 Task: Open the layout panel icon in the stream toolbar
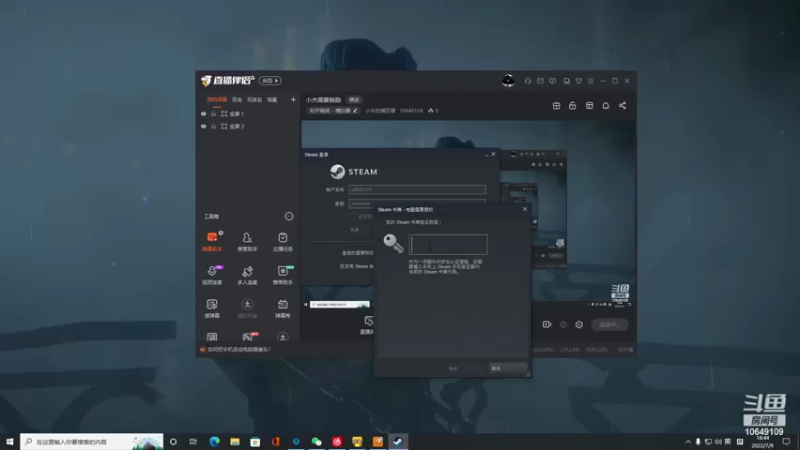coord(589,106)
